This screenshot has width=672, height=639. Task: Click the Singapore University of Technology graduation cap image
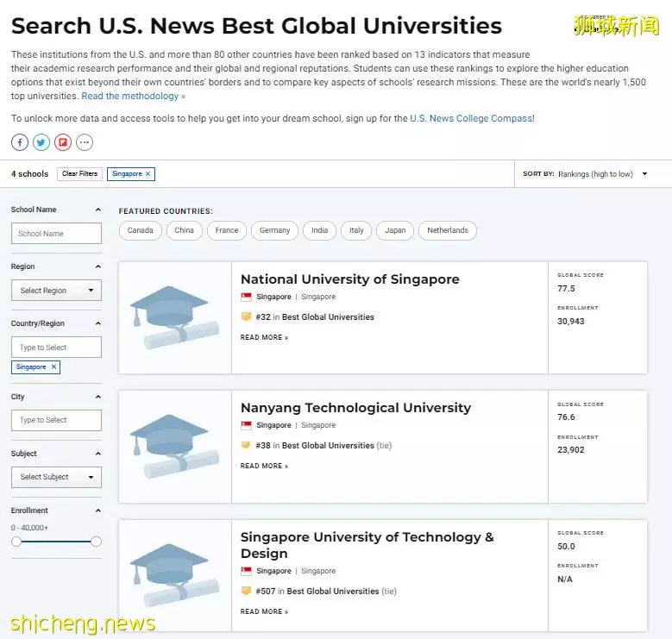174,575
